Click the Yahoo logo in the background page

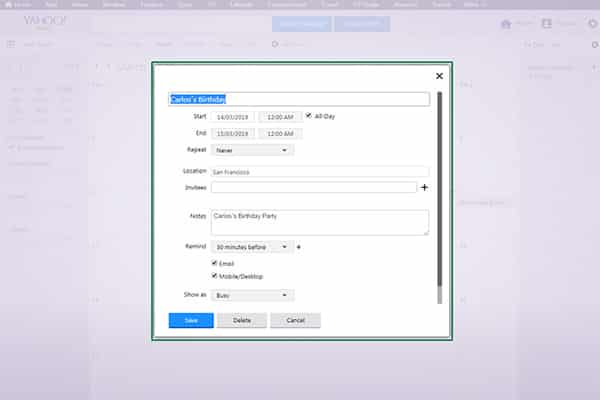[x=45, y=21]
